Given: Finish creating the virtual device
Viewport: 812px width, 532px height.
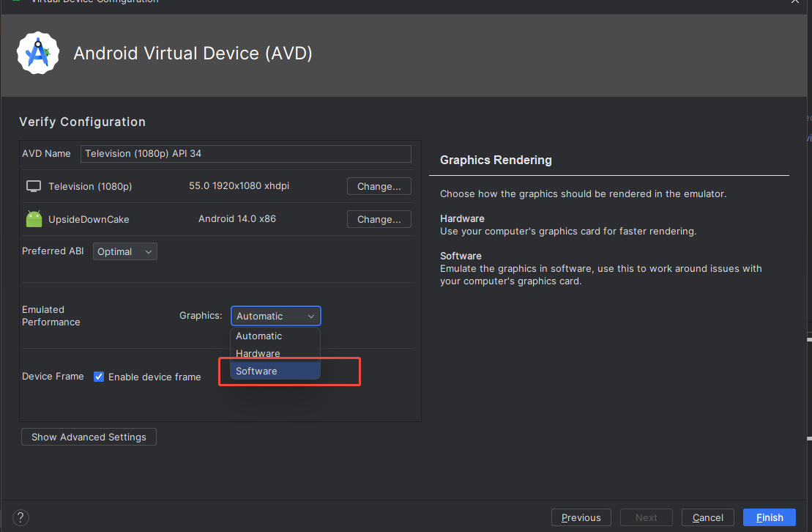Looking at the screenshot, I should point(770,517).
